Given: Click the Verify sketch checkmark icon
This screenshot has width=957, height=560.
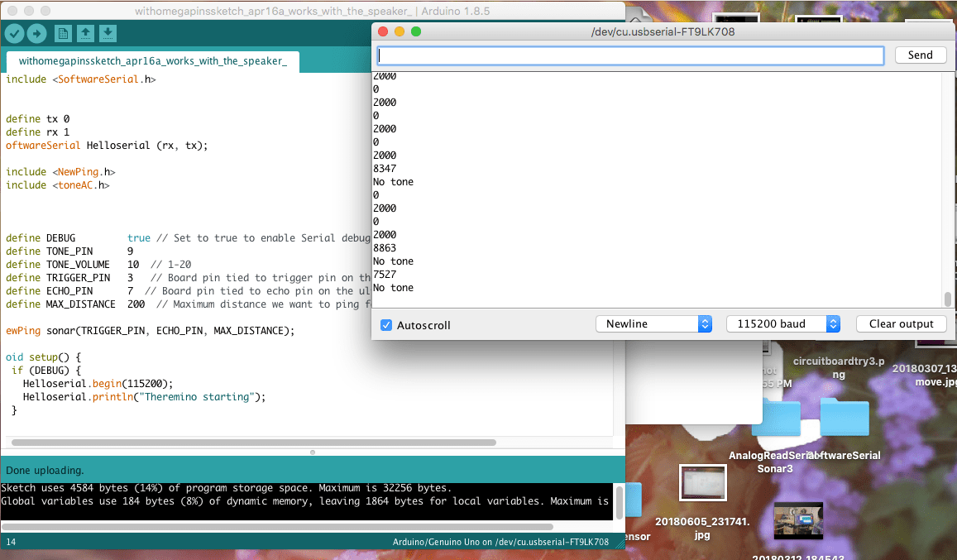Looking at the screenshot, I should click(x=15, y=34).
